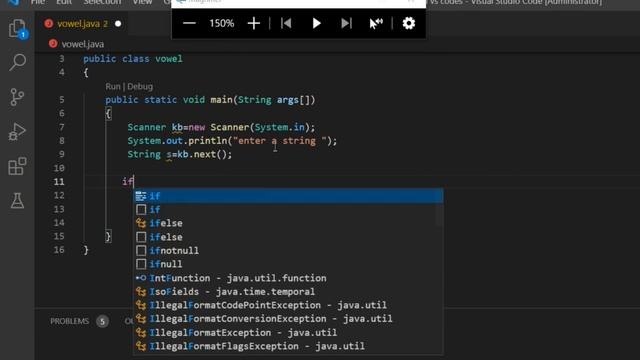Choose the 'ifnull' snippet suggestion
Image resolution: width=640 pixels, height=360 pixels.
coord(289,264)
